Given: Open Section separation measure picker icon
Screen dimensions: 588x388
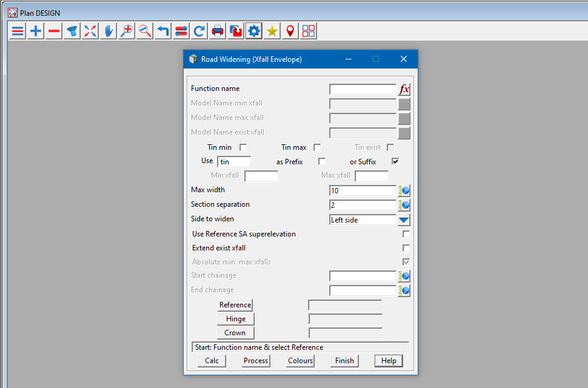Looking at the screenshot, I should (x=404, y=205).
